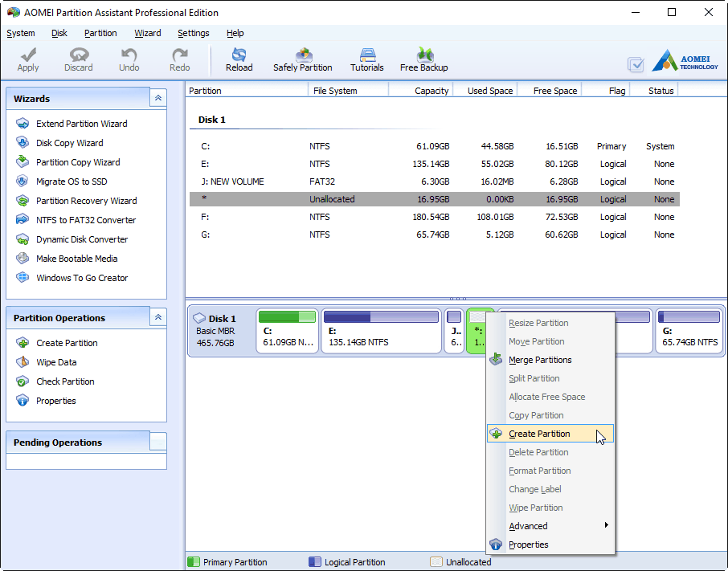Click the Free Backup toolbar icon

pos(424,55)
